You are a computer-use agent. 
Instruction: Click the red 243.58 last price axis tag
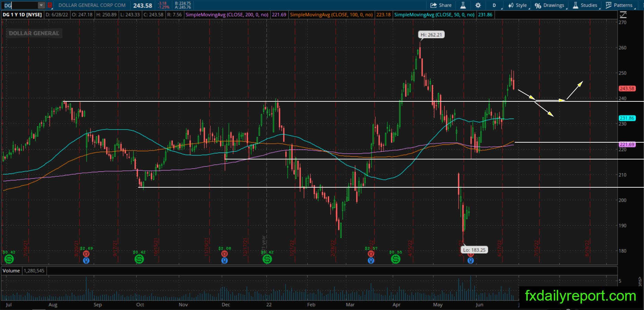[627, 88]
